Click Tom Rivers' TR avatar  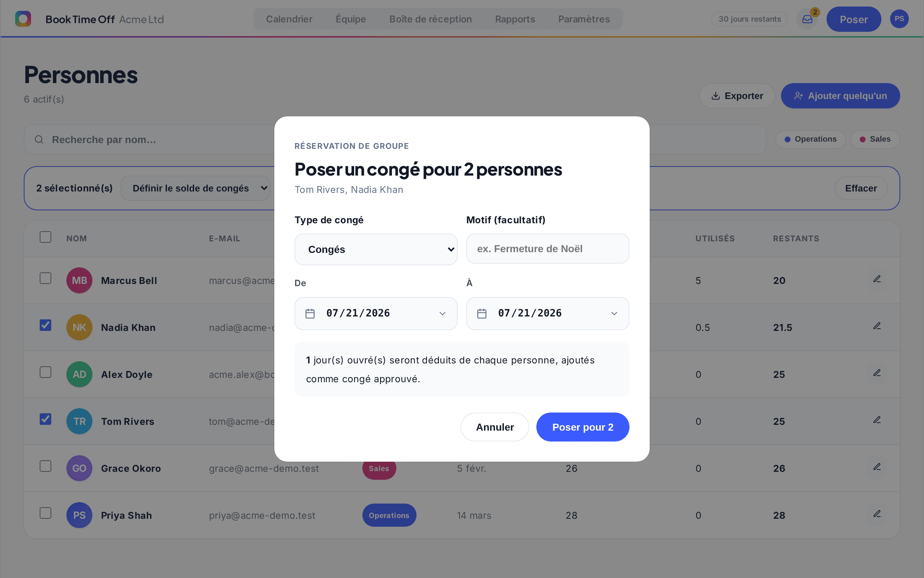click(x=79, y=421)
